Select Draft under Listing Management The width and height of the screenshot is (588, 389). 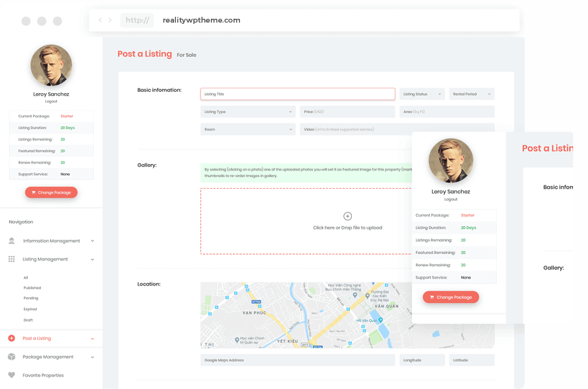point(28,321)
